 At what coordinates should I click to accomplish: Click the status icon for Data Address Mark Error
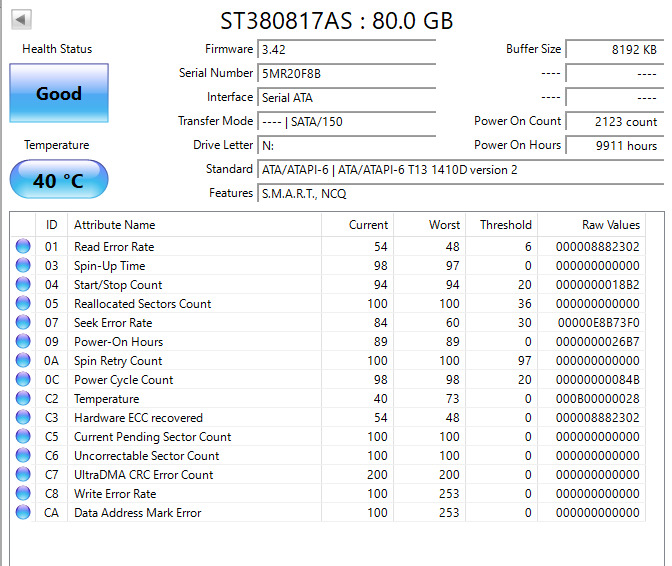[23, 512]
